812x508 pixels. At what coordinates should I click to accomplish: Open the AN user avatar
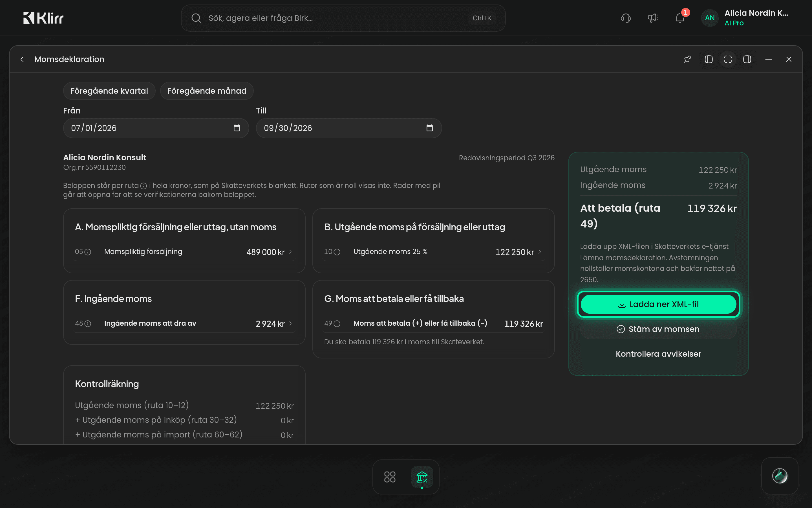point(710,18)
